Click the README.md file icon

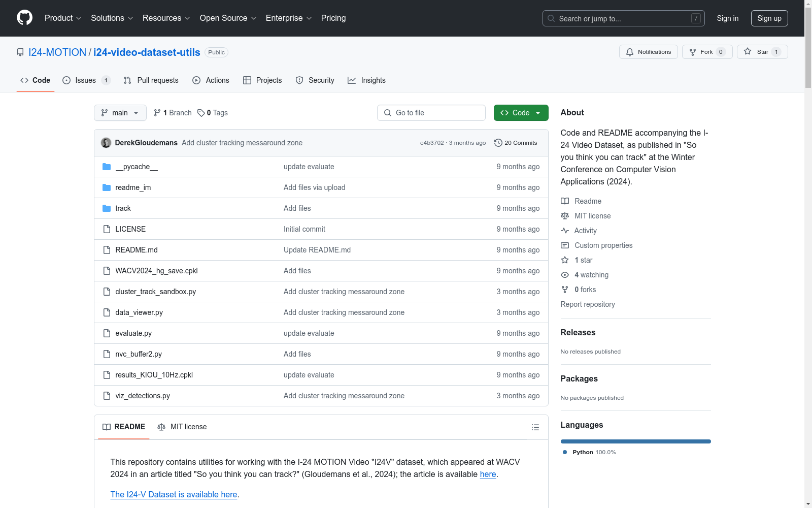107,250
